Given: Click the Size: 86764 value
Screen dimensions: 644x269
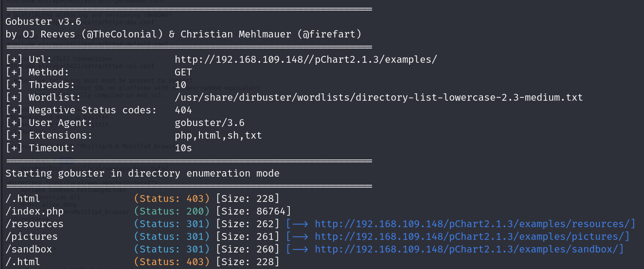Looking at the screenshot, I should click(x=253, y=211).
